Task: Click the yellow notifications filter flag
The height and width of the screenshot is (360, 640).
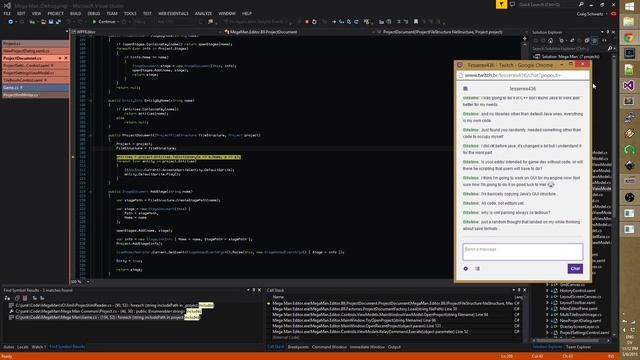Action: 501,4
